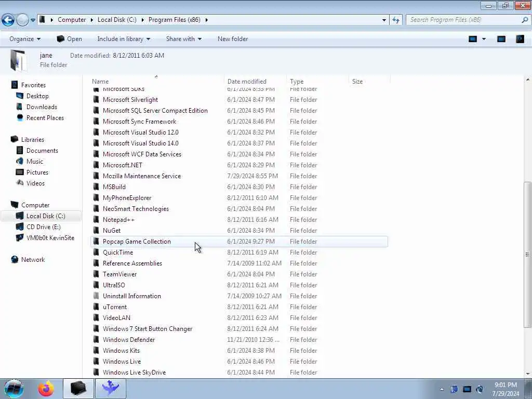Click the TeamViewer folder icon
The height and width of the screenshot is (399, 532).
pos(96,274)
